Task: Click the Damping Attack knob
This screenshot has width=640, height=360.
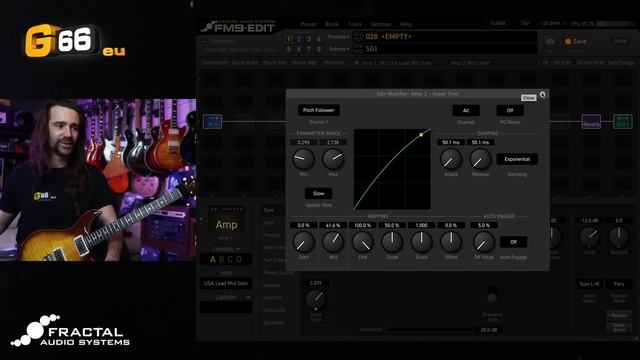Action: pos(451,159)
